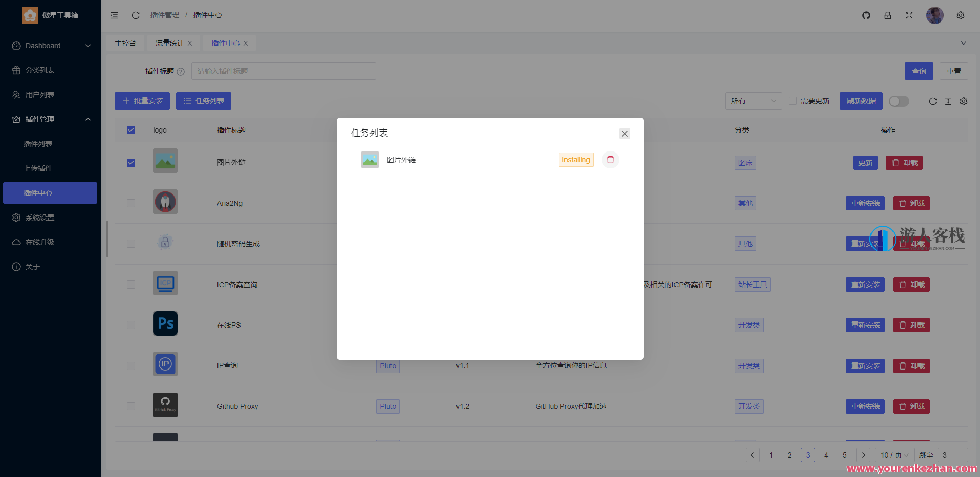980x477 pixels.
Task: Enter fullscreen via the expand icon
Action: click(909, 15)
